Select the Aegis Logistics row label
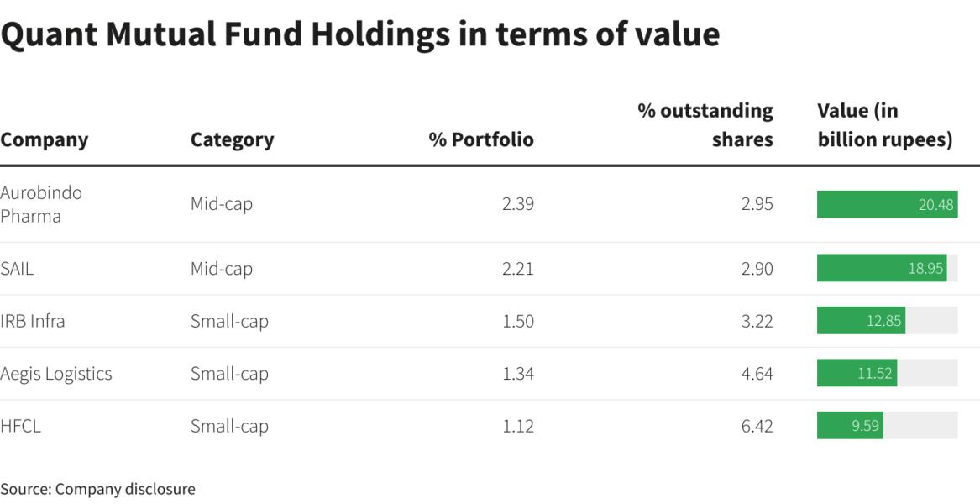This screenshot has width=980, height=504. pos(56,374)
